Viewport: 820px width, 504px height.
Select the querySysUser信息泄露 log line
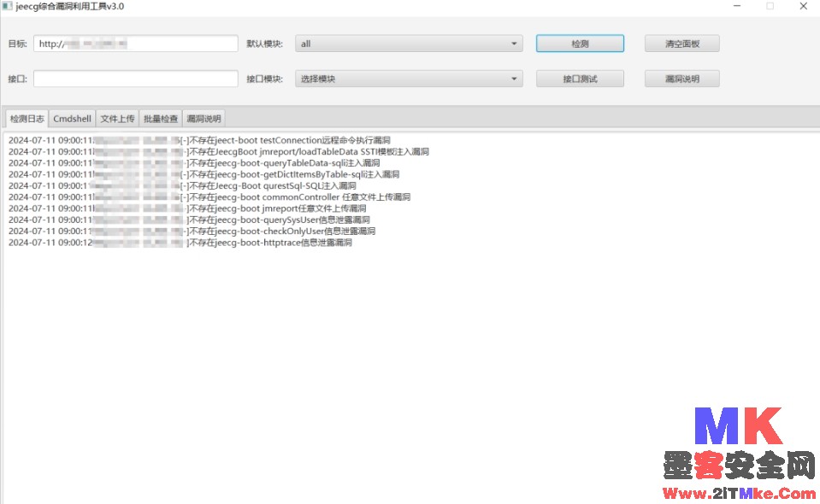(189, 220)
